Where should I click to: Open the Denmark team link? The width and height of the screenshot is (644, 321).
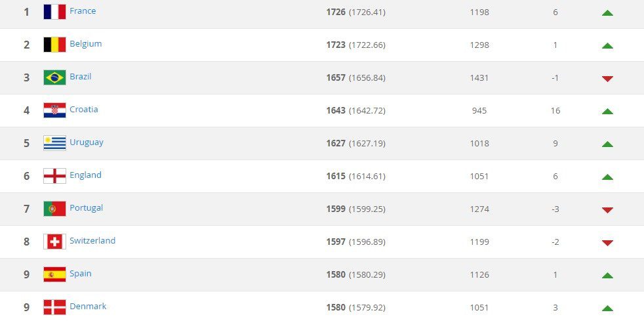click(88, 307)
